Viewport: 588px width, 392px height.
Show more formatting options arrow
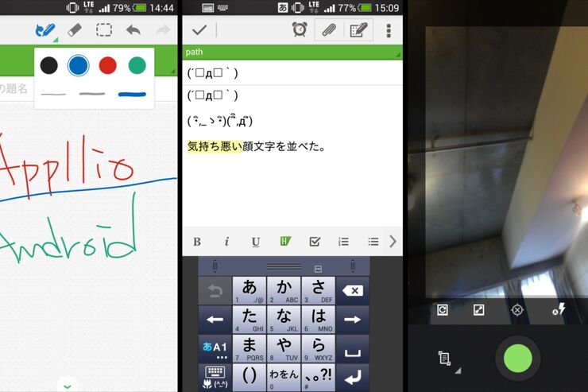click(393, 242)
